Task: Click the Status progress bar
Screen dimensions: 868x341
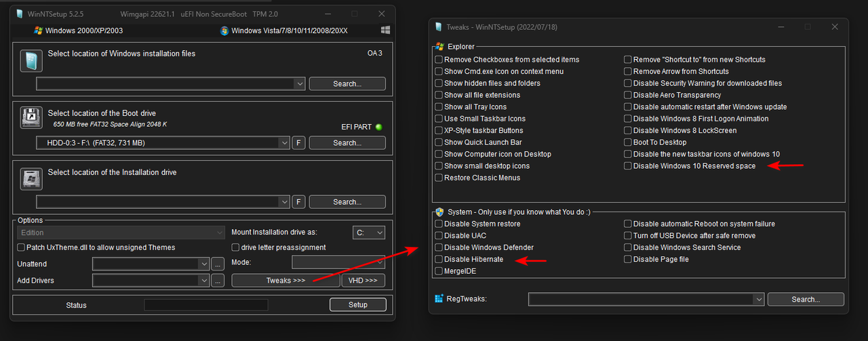Action: pyautogui.click(x=206, y=305)
